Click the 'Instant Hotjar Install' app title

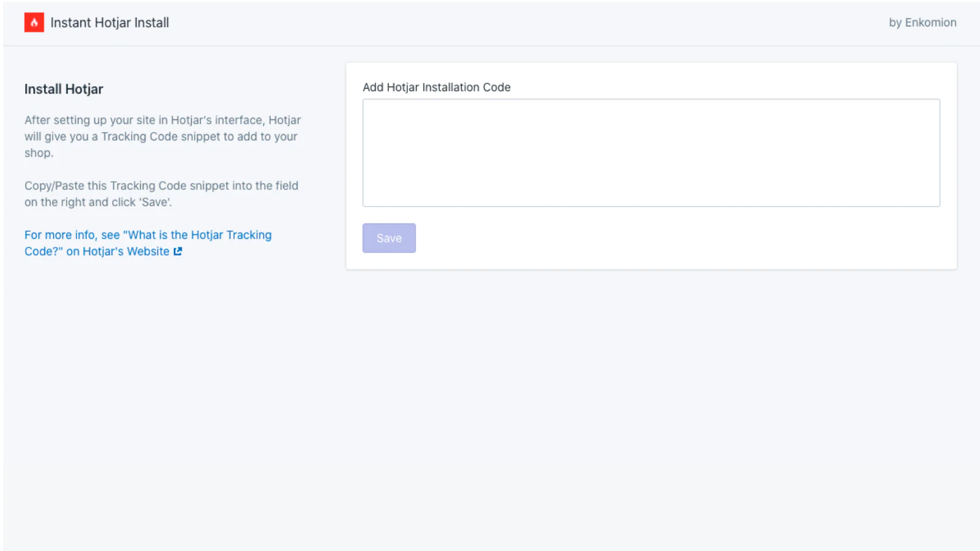point(110,23)
